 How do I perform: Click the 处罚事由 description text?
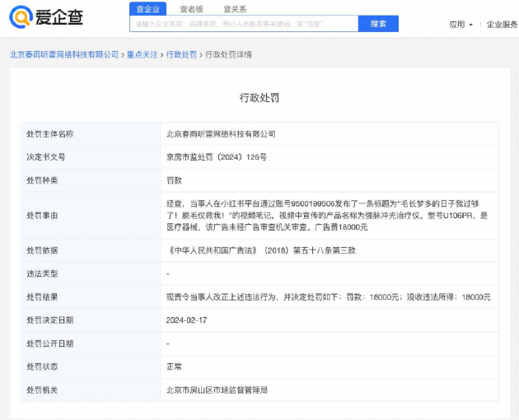(327, 214)
